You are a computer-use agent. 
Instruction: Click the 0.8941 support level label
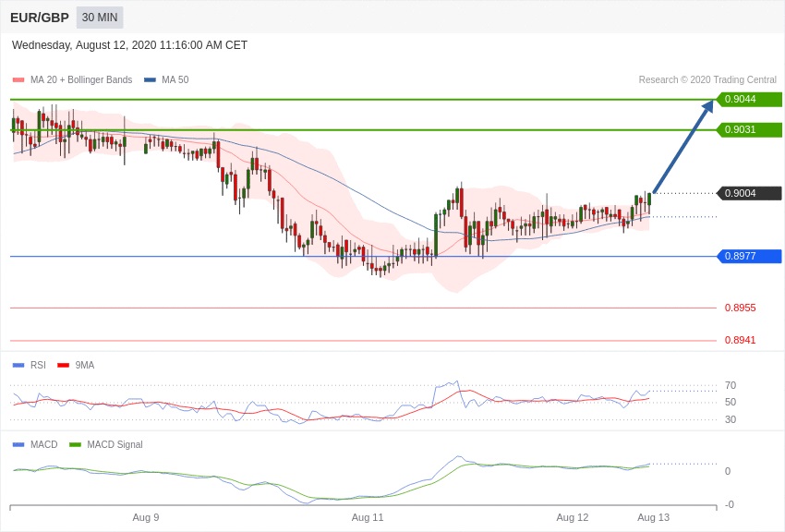click(740, 340)
